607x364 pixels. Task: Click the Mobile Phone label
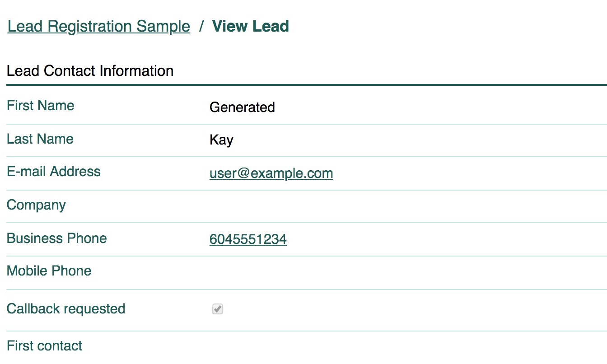click(x=49, y=271)
